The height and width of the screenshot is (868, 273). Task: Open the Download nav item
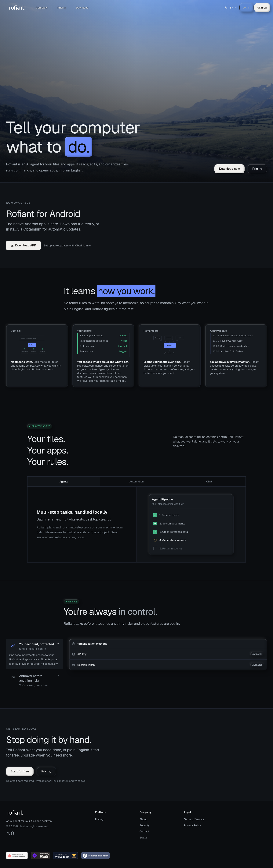pos(82,7)
